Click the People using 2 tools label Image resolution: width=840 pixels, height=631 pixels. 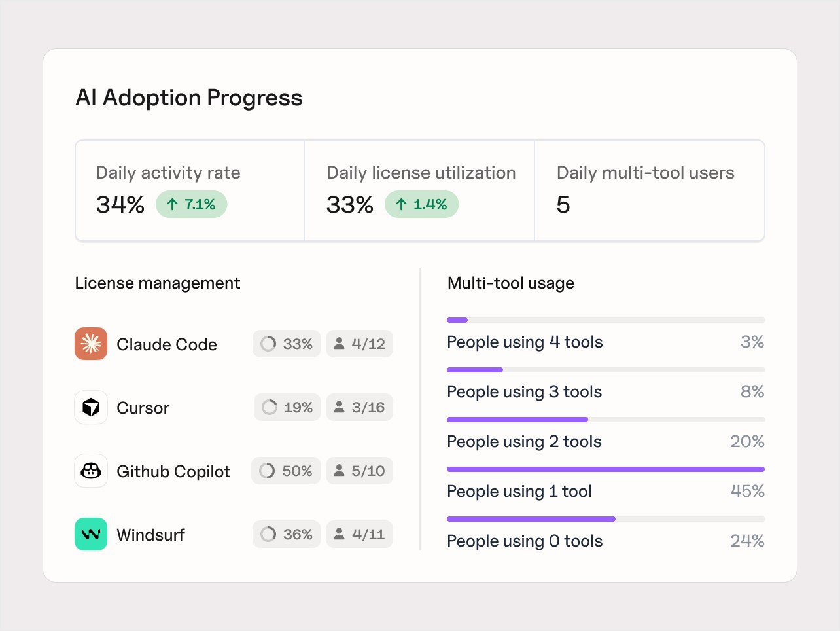tap(524, 442)
